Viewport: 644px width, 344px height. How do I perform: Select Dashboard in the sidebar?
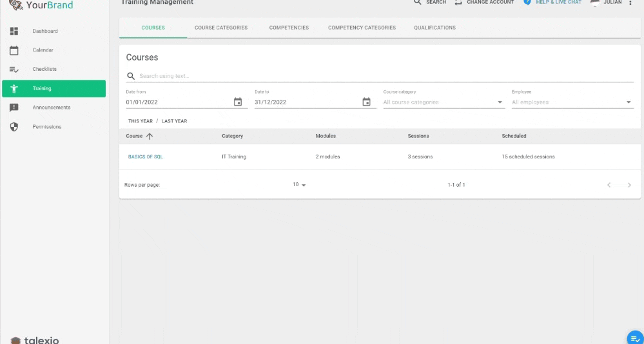point(45,31)
